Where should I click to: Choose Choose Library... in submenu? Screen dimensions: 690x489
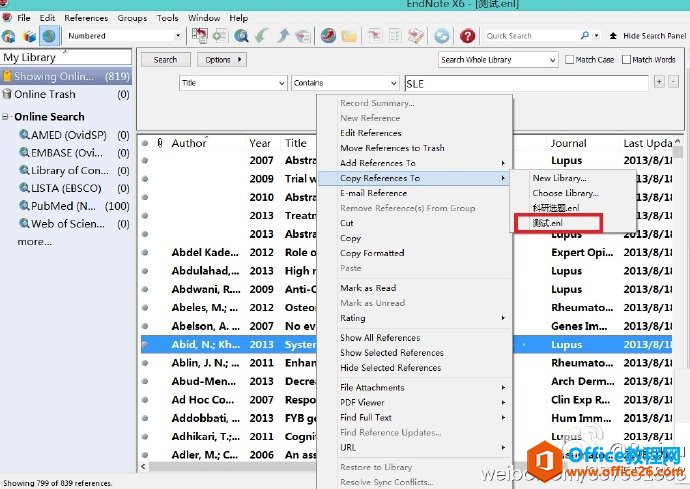pyautogui.click(x=565, y=193)
